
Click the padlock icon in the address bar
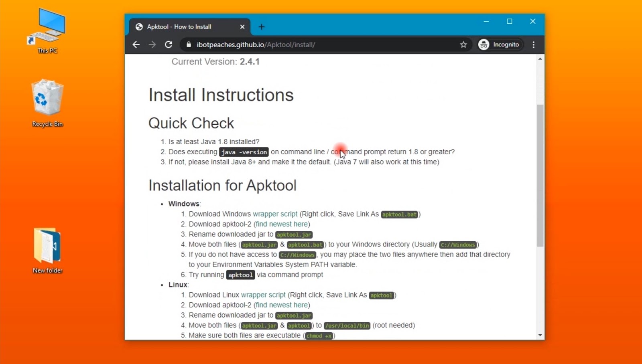click(189, 44)
